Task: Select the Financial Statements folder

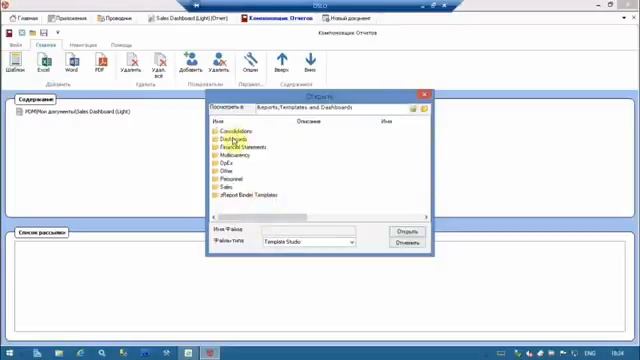Action: [x=239, y=147]
